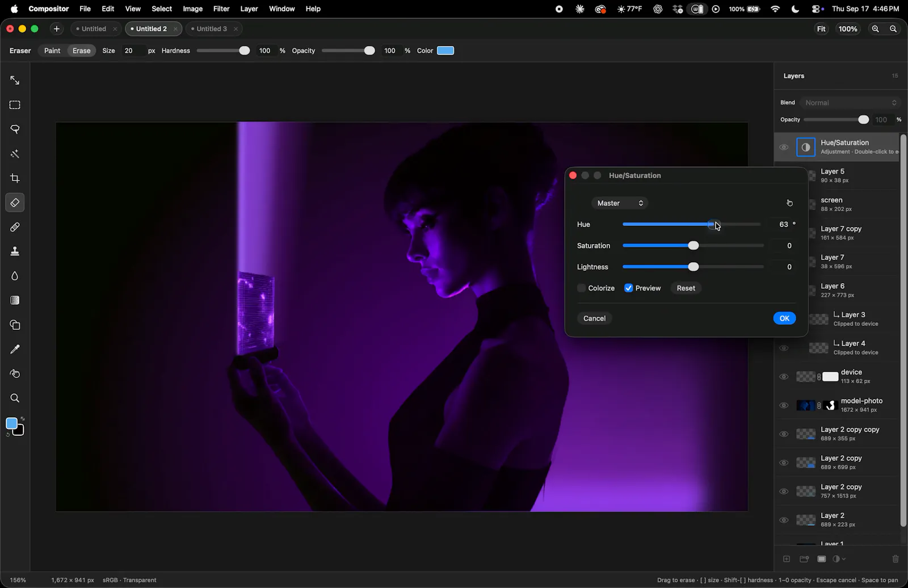Close the Untitled 2 tab

[175, 29]
